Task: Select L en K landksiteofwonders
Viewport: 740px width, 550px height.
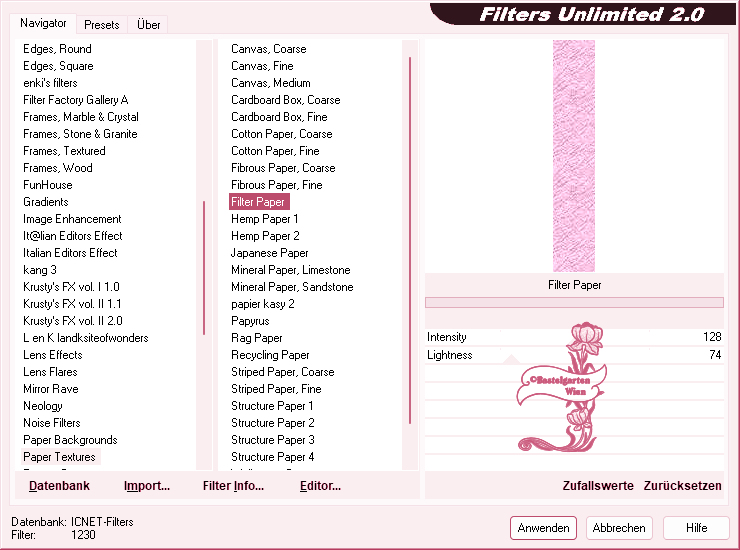Action: click(85, 338)
